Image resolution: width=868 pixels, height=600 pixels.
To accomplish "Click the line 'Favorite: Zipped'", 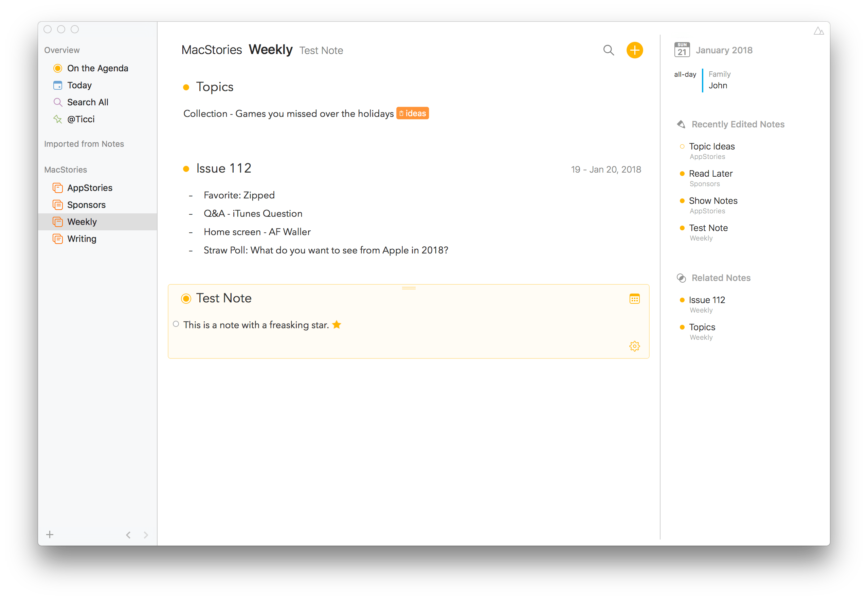I will coord(239,195).
